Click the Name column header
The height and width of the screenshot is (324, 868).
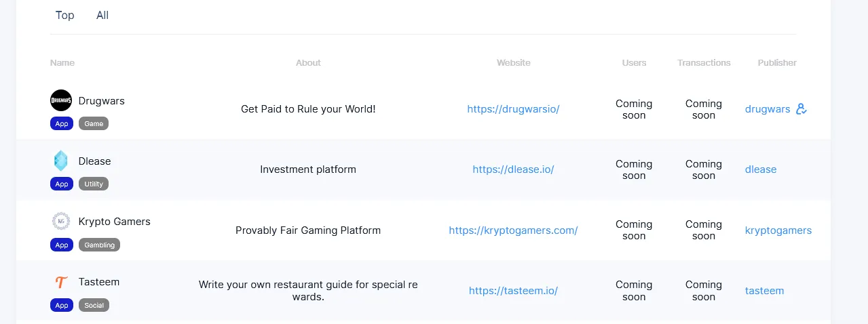point(62,62)
